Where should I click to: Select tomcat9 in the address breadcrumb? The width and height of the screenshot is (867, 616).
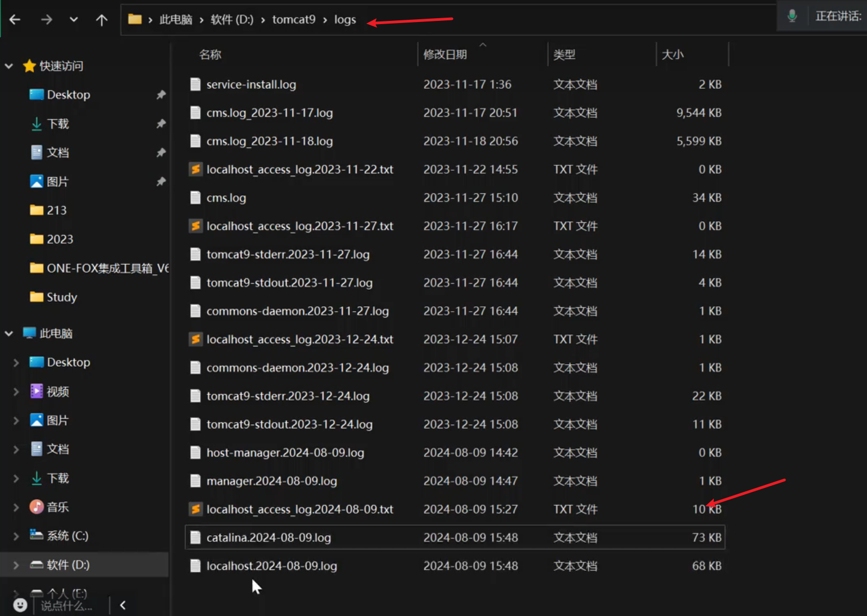click(x=293, y=20)
